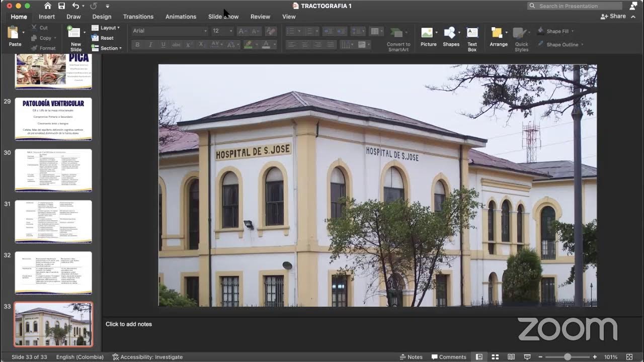Screen dimensions: 644x362
Task: Pick the font color
Action: (x=266, y=45)
